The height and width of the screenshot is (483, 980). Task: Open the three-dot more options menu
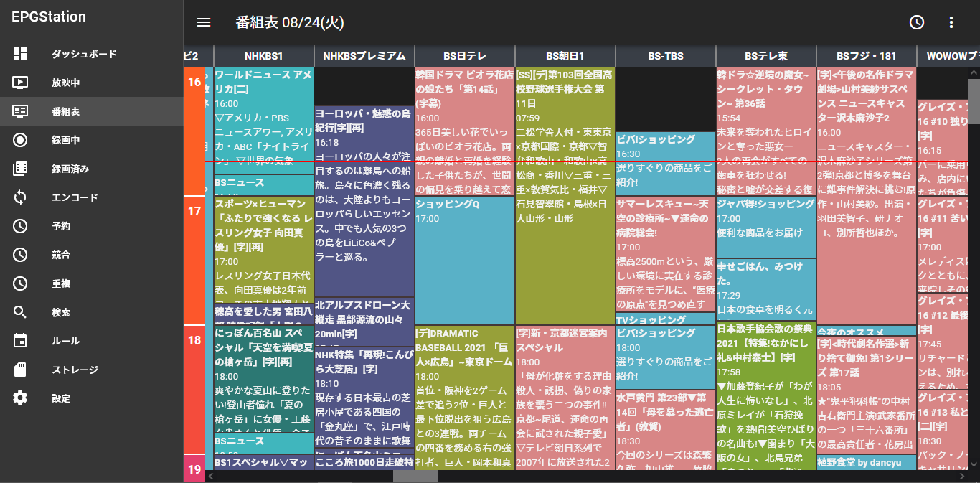coord(951,22)
